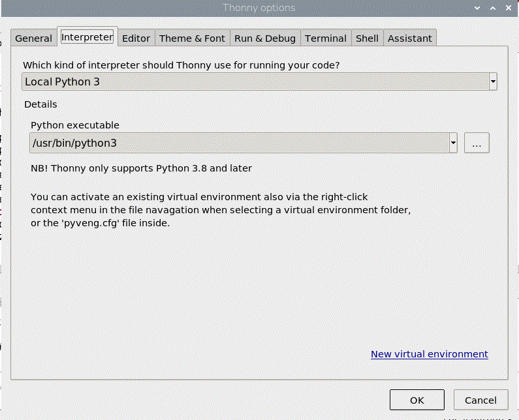The image size is (519, 420).
Task: Cancel the Thonny options dialog
Action: point(480,400)
